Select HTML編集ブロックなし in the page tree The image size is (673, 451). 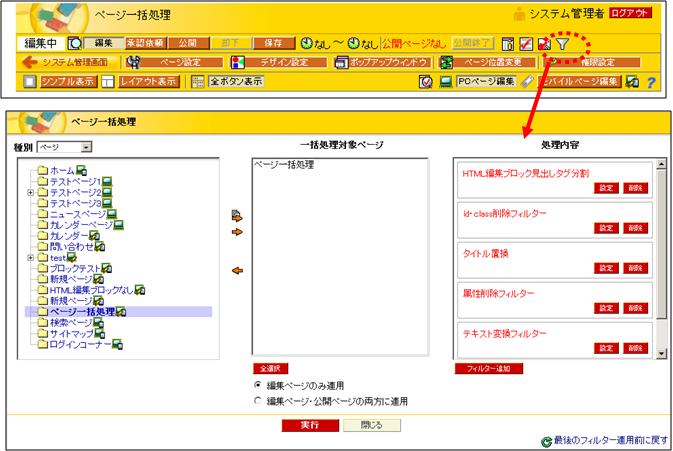point(91,290)
